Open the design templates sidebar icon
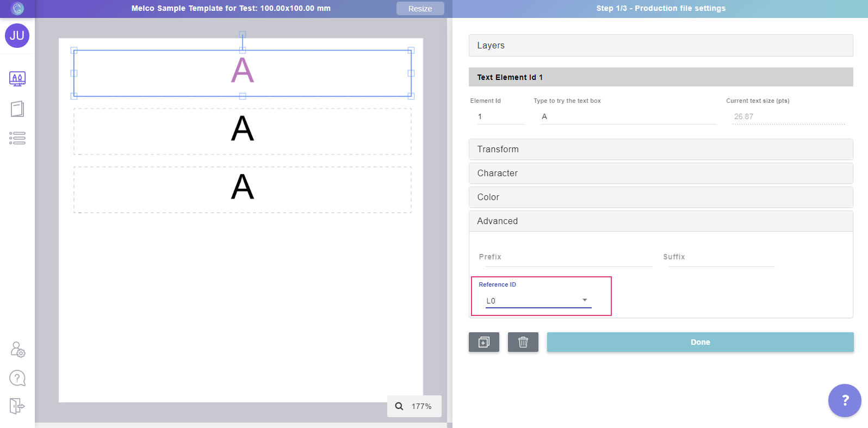This screenshot has width=868, height=428. [x=17, y=79]
